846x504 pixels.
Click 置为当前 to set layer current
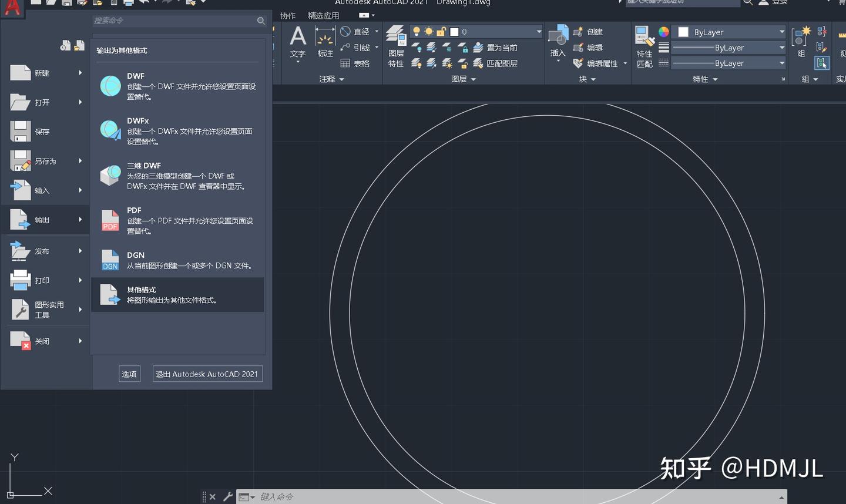pos(495,48)
